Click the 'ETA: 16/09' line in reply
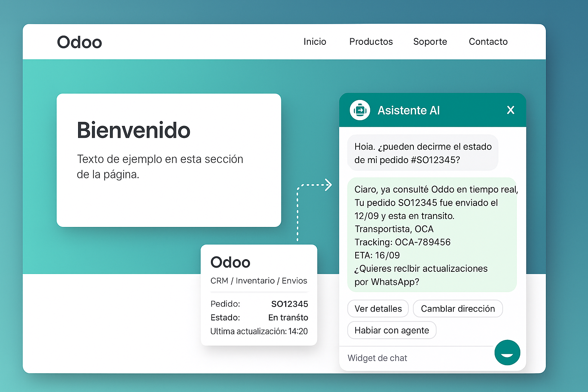This screenshot has height=392, width=588. click(377, 255)
